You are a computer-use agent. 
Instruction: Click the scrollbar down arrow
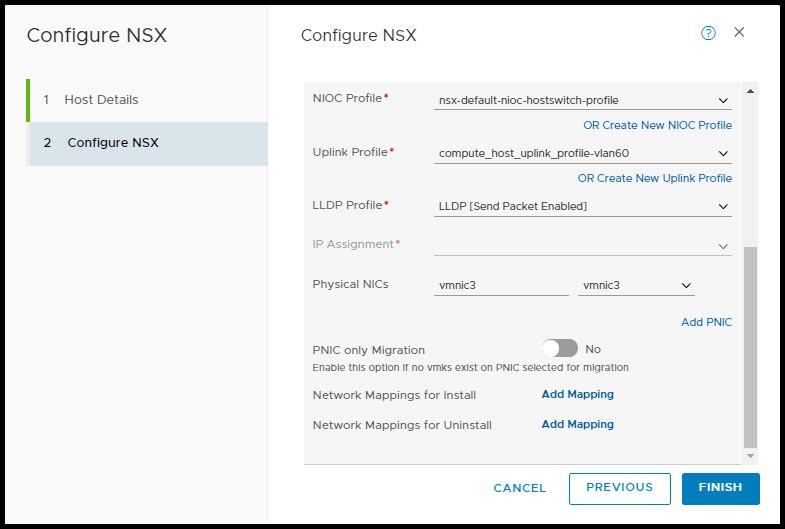coord(751,456)
